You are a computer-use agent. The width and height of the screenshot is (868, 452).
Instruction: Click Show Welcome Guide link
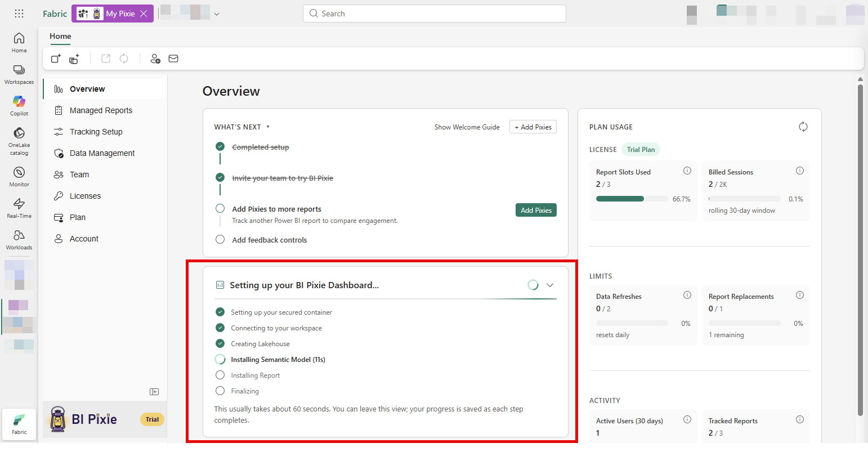(x=467, y=127)
